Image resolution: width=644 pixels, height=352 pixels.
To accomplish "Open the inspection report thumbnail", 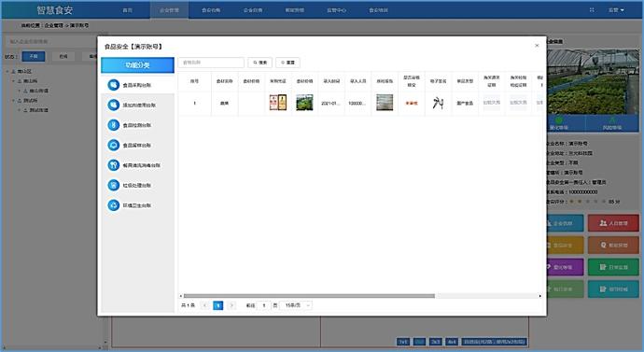I will pyautogui.click(x=385, y=103).
